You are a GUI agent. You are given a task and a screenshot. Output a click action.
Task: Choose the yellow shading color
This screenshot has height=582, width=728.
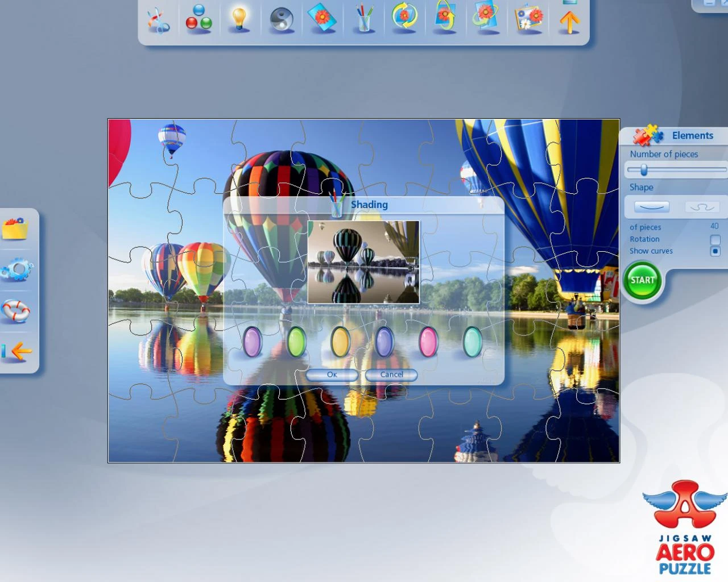[x=340, y=342]
